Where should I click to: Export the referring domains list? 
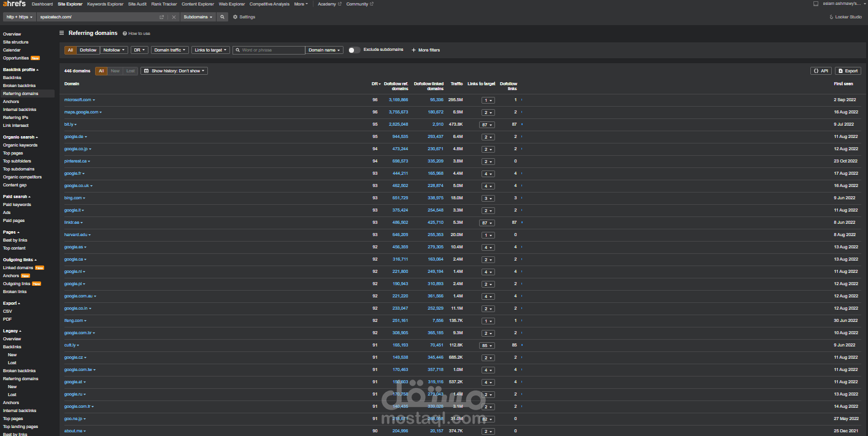coord(848,71)
